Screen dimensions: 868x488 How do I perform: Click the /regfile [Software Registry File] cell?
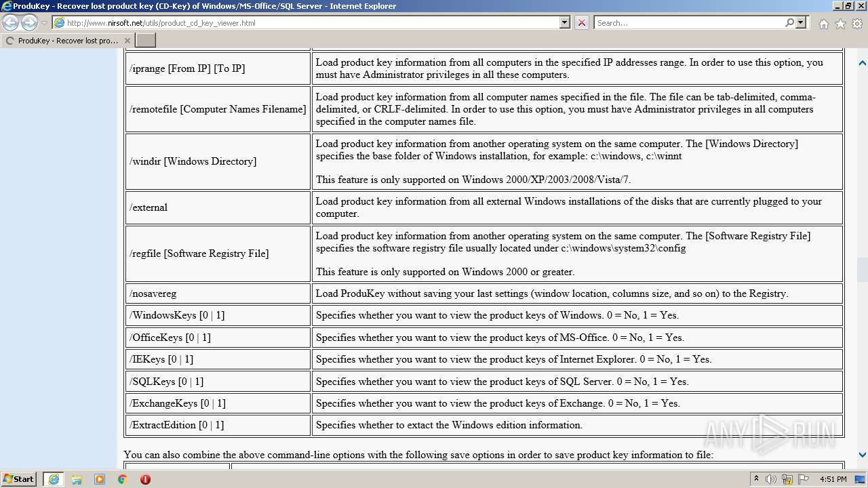218,253
